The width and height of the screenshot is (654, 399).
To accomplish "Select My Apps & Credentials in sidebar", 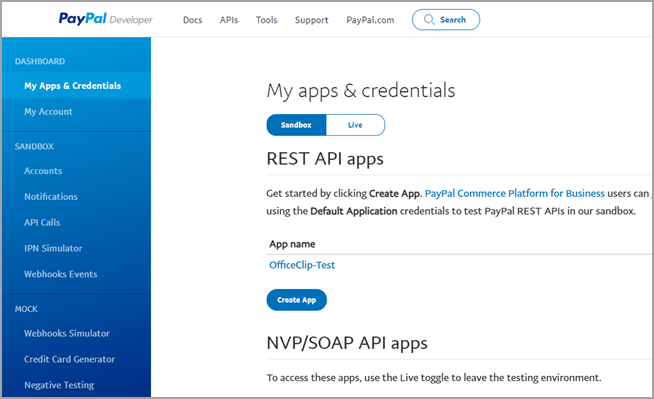I will 77,85.
